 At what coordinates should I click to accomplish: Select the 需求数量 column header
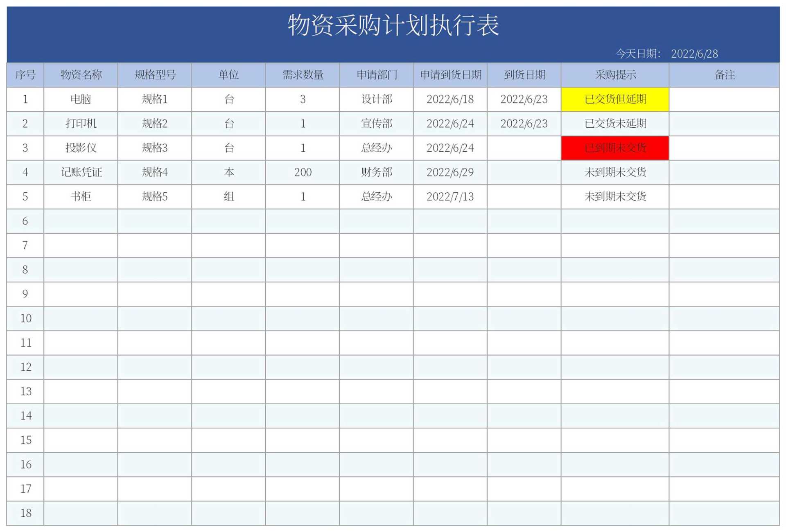tap(303, 75)
